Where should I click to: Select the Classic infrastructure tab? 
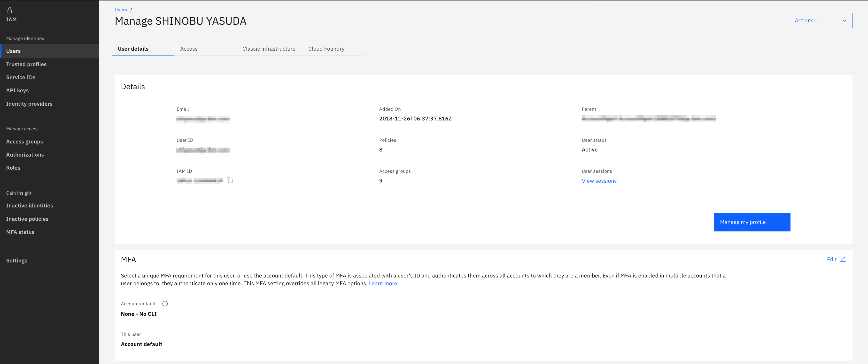pyautogui.click(x=269, y=48)
